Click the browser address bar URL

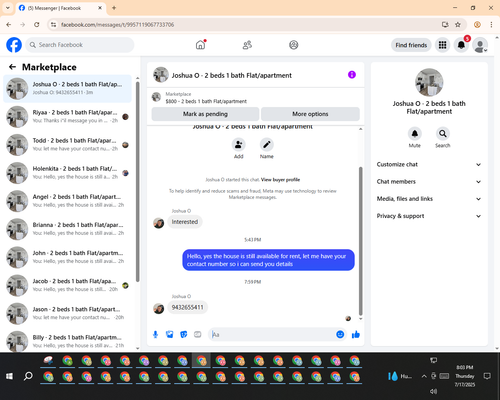(x=117, y=25)
